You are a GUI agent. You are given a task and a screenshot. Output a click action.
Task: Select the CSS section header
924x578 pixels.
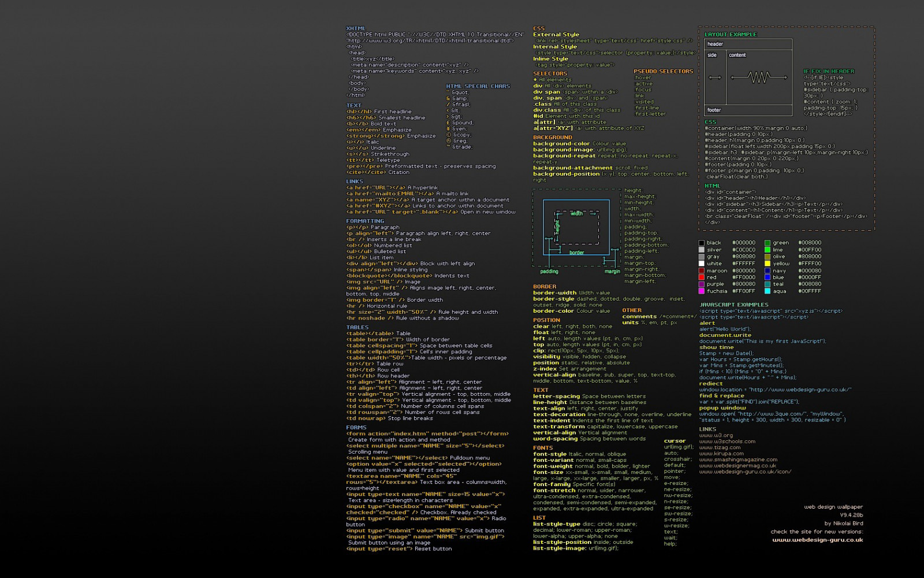tap(538, 27)
